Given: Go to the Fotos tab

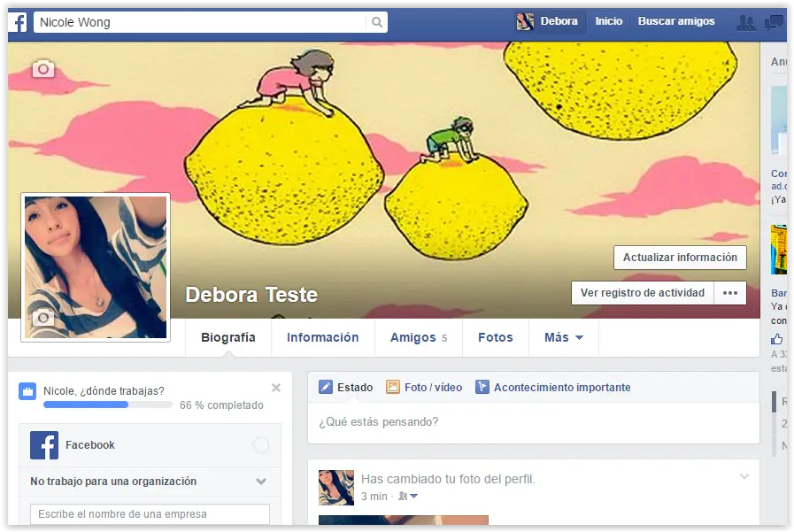Looking at the screenshot, I should [495, 337].
